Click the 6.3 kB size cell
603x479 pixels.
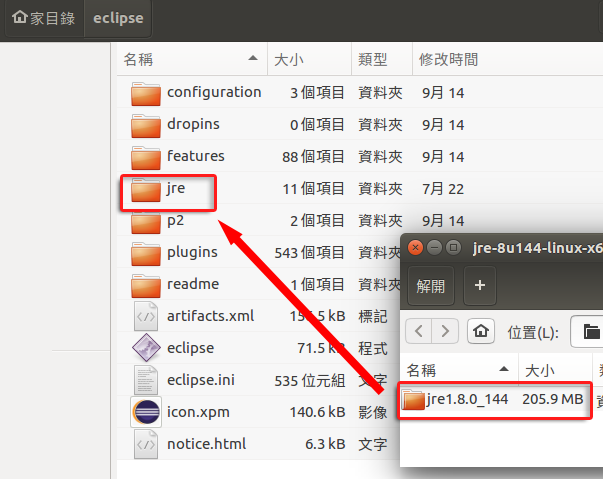pyautogui.click(x=325, y=444)
